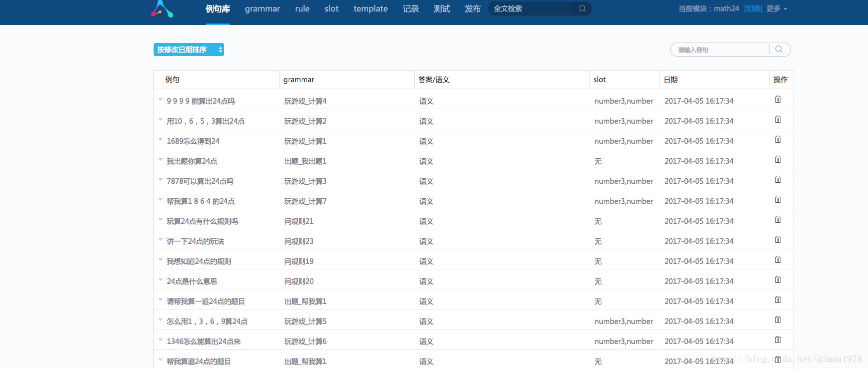
Task: Click the app logo in the header
Action: [x=162, y=9]
